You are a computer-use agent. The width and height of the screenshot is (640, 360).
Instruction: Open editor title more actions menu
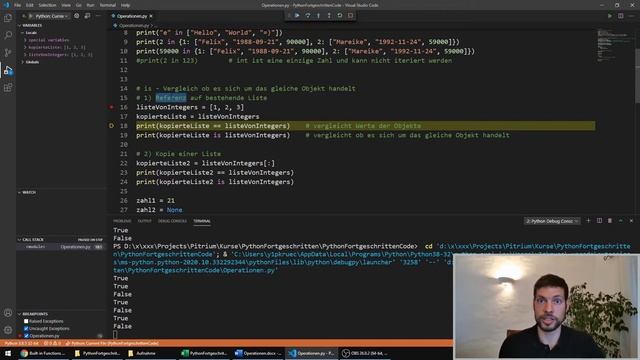(x=631, y=16)
